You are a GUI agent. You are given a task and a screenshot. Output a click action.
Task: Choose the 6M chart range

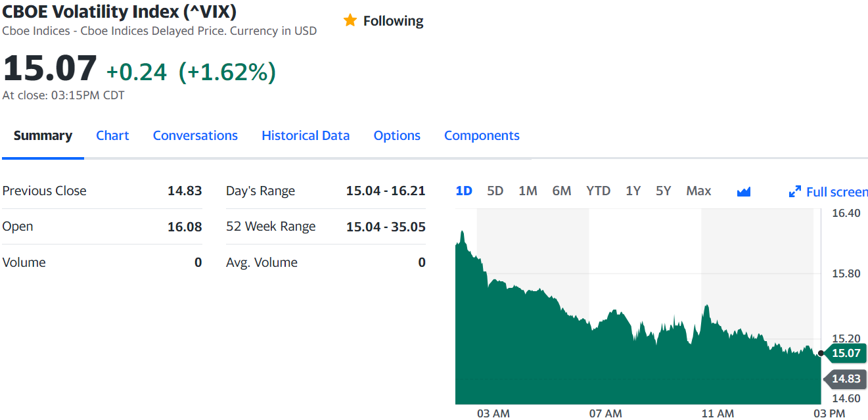coord(562,191)
